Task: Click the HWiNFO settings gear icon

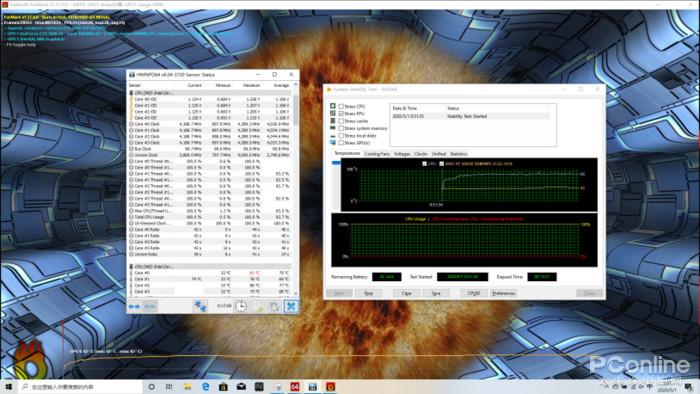Action: click(274, 306)
